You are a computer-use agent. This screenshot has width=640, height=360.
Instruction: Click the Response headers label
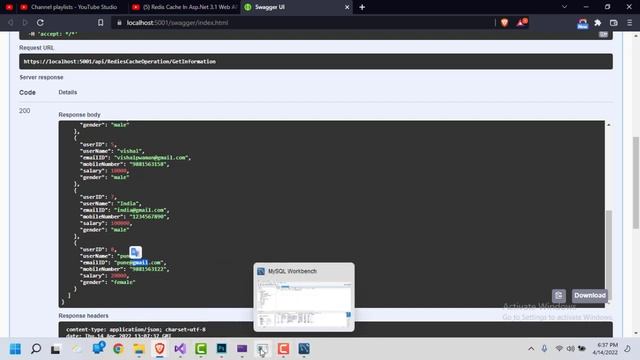(x=83, y=316)
